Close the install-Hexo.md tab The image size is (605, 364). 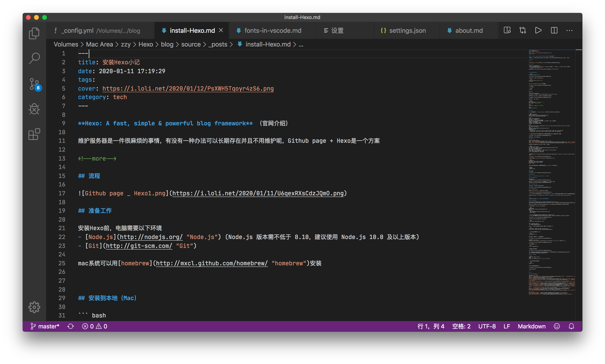221,30
